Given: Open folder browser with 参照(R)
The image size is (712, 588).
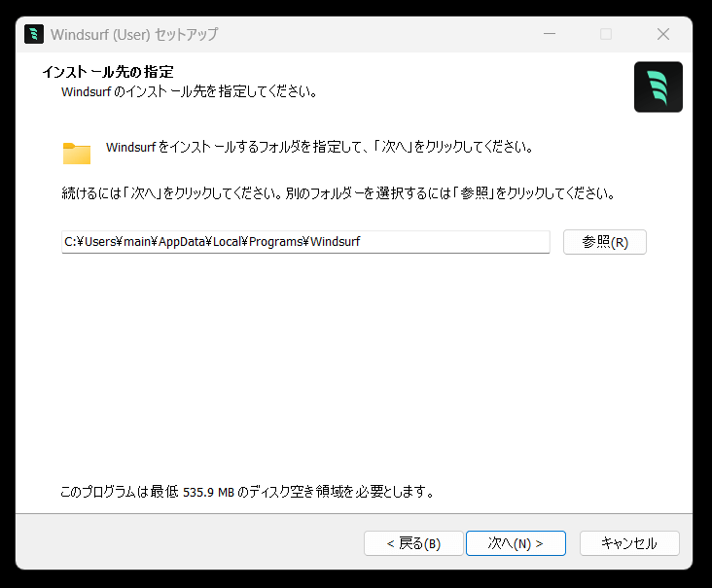Looking at the screenshot, I should [604, 242].
